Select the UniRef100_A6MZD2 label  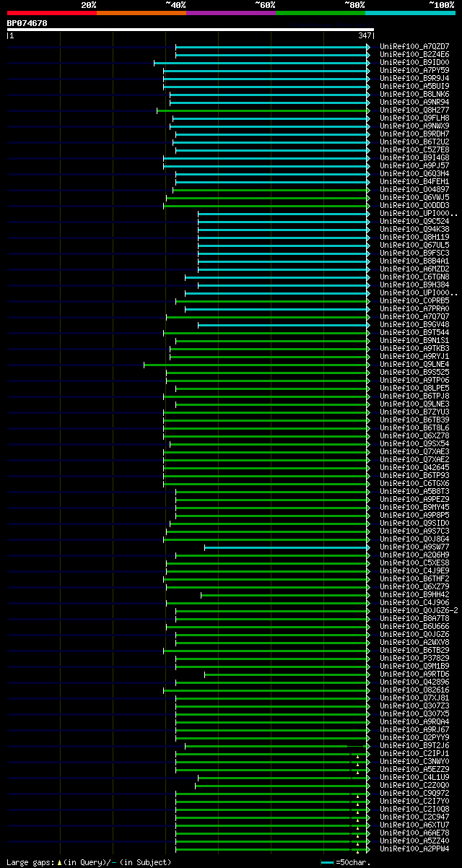coord(414,269)
